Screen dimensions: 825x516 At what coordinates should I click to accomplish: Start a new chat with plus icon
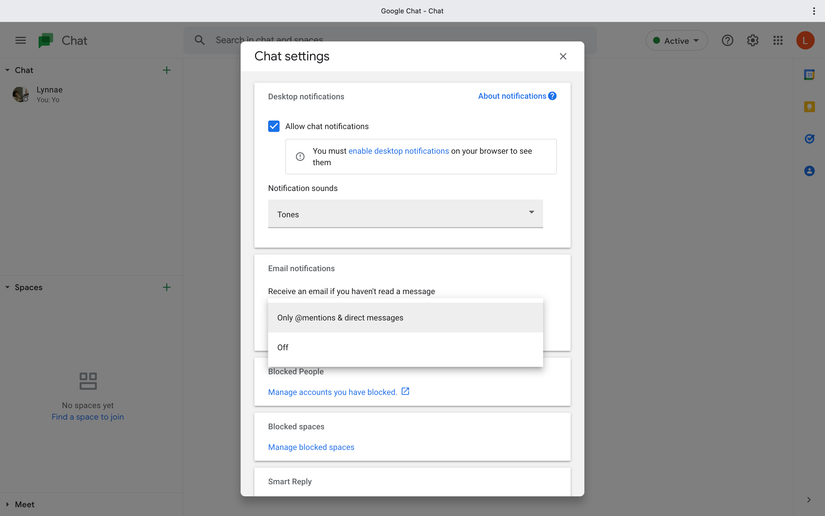[x=166, y=70]
